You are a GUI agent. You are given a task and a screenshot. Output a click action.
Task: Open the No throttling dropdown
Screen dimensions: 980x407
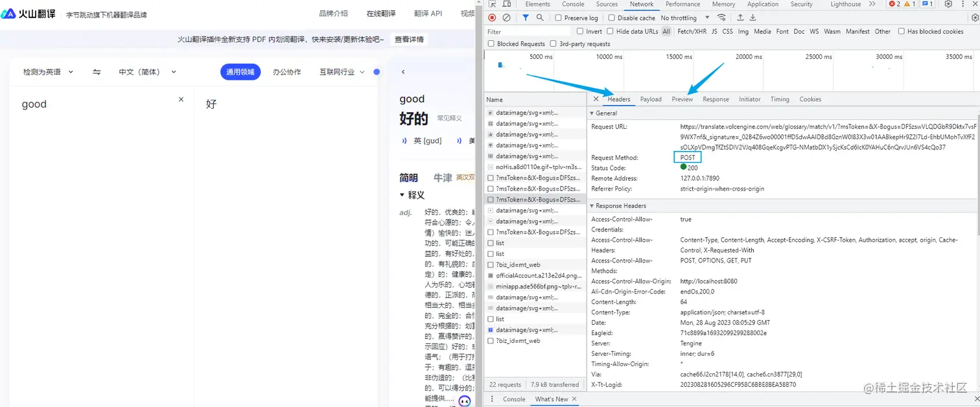pos(685,18)
